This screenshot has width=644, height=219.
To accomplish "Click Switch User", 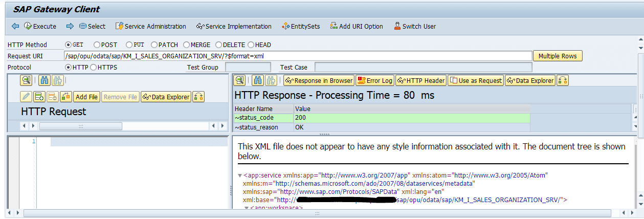I will [x=415, y=26].
